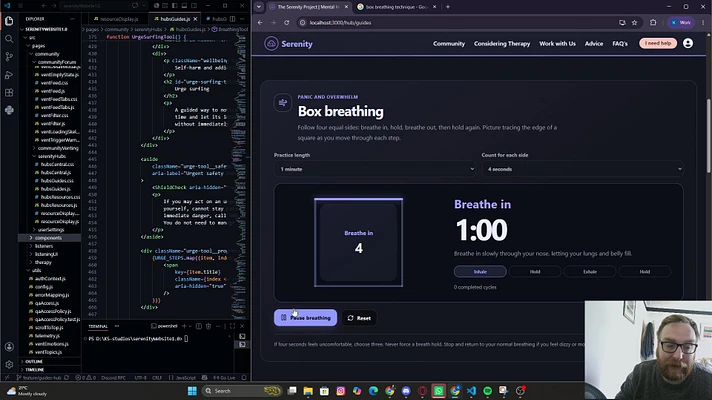Click the Serenity logo
Viewport: 712px width, 400px height.
[x=289, y=44]
